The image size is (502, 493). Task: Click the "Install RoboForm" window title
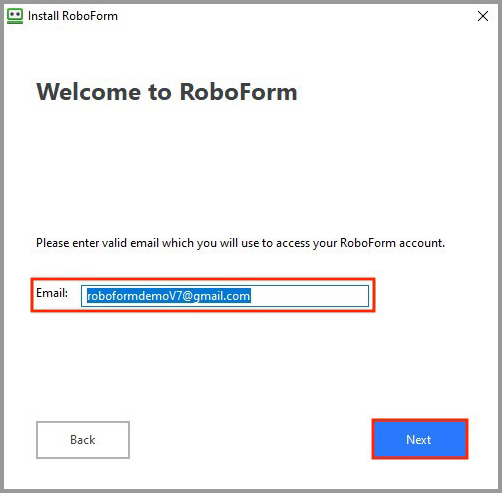point(73,16)
